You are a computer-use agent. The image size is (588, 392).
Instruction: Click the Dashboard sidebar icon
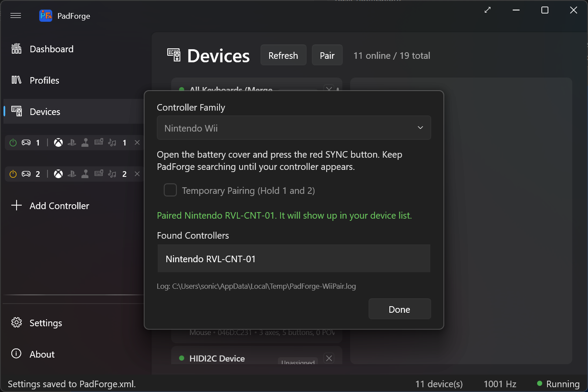tap(17, 48)
